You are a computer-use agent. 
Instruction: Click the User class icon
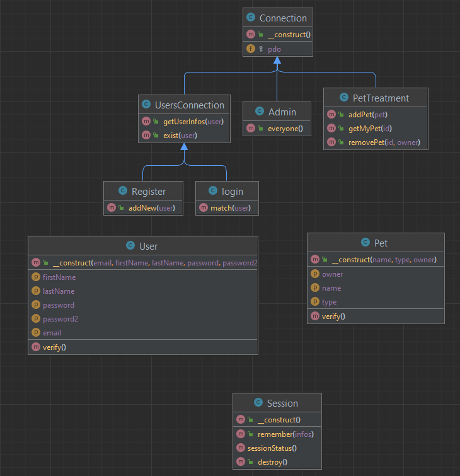coord(130,245)
